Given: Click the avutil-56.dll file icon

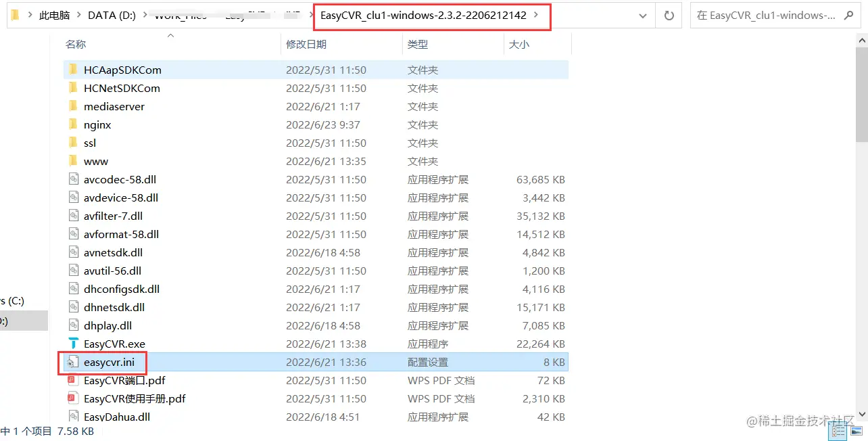Looking at the screenshot, I should (73, 271).
